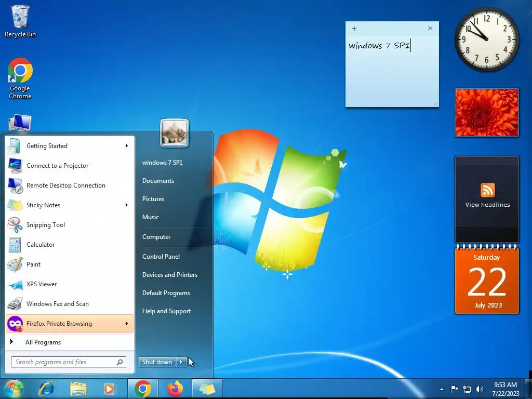Click the Remote Desktop Connection icon

tap(15, 185)
